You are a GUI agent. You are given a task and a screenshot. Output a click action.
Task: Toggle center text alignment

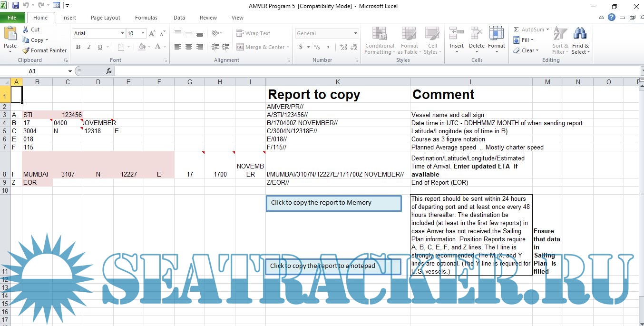click(x=189, y=47)
